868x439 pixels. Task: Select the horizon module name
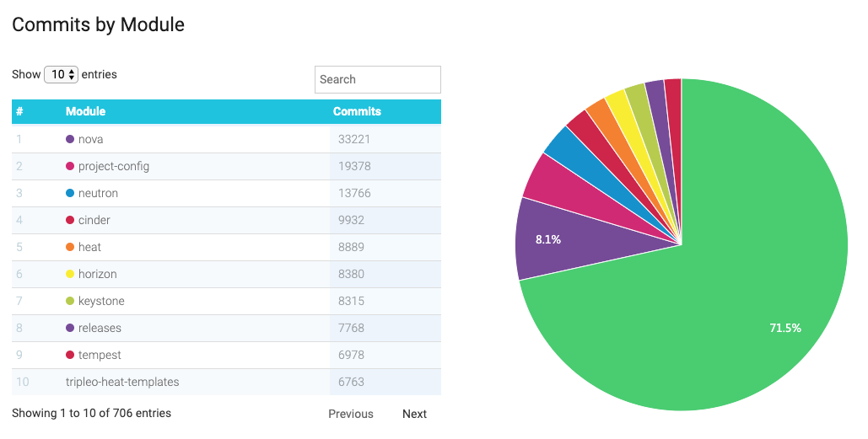tap(98, 274)
